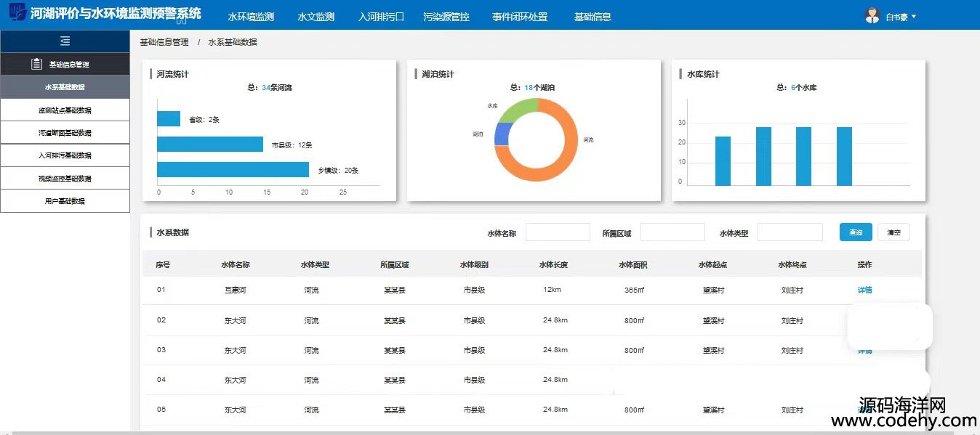The width and height of the screenshot is (980, 435).
Task: Toggle the sidebar collapse hamburger icon
Action: tap(65, 41)
